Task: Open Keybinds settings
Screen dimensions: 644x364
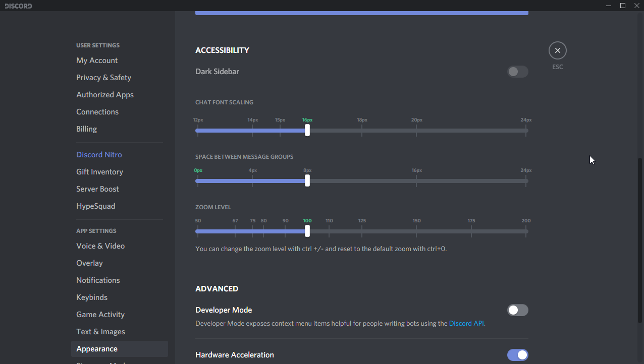Action: pyautogui.click(x=92, y=297)
